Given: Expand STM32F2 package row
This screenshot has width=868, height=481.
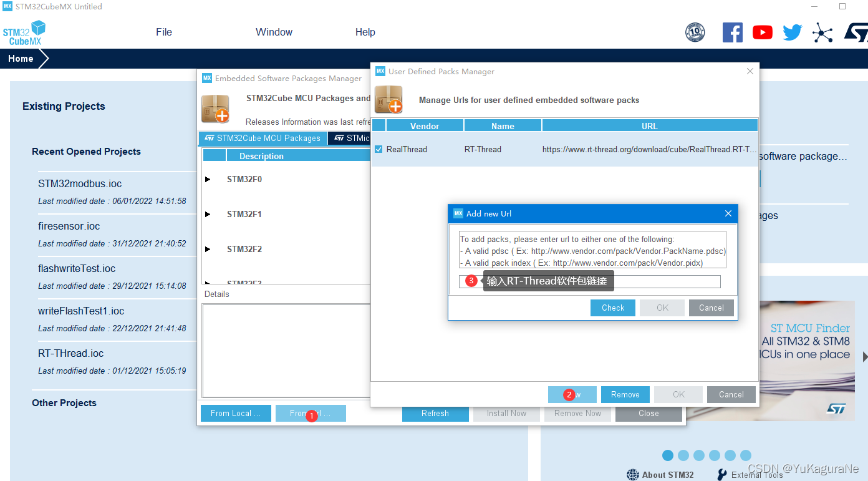Looking at the screenshot, I should tap(208, 250).
